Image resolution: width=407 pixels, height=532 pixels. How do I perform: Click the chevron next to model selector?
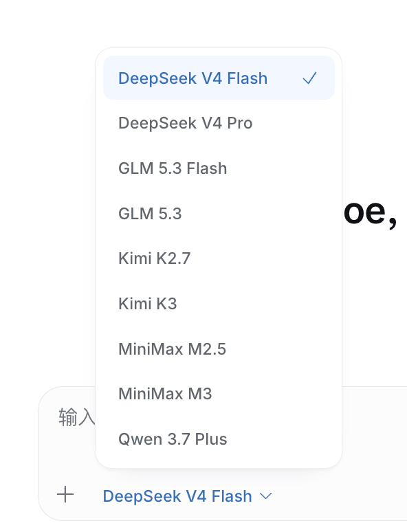266,496
